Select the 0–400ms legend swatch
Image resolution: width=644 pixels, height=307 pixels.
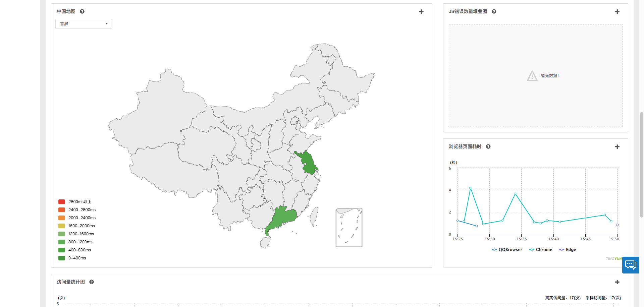[x=62, y=258]
